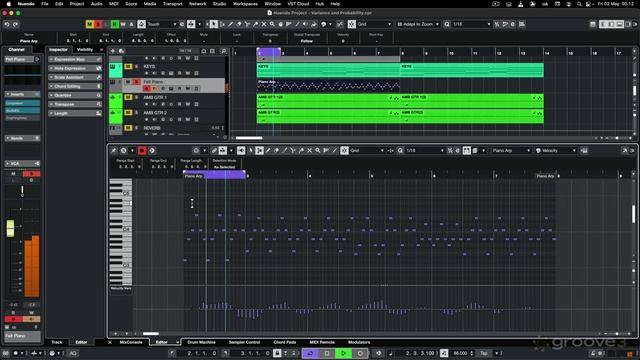Toggle the red Record in Editor button
640x360 pixels.
[x=142, y=151]
